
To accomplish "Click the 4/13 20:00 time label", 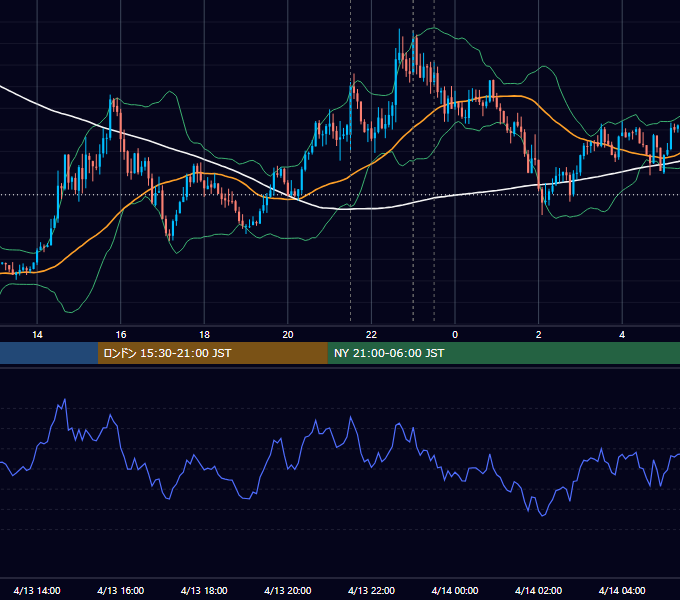I will [x=288, y=590].
